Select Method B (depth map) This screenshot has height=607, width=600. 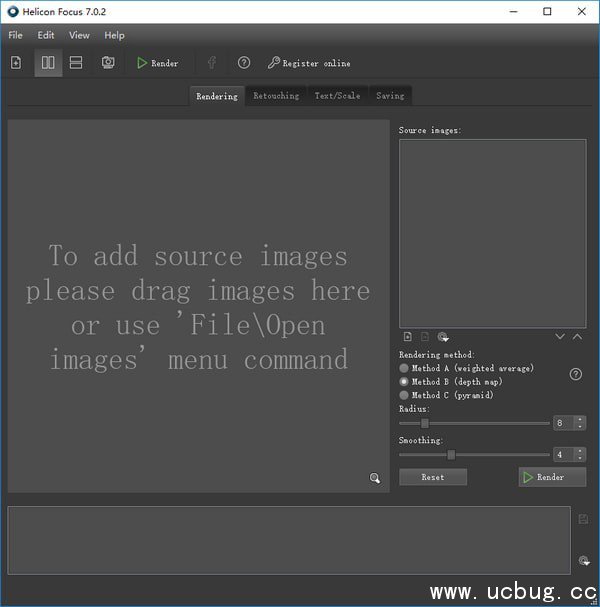click(x=404, y=381)
